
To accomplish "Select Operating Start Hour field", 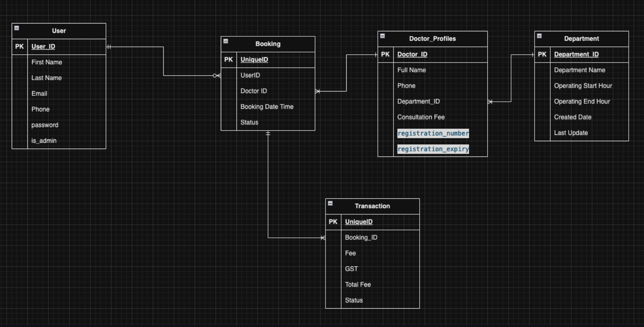I will pos(583,86).
